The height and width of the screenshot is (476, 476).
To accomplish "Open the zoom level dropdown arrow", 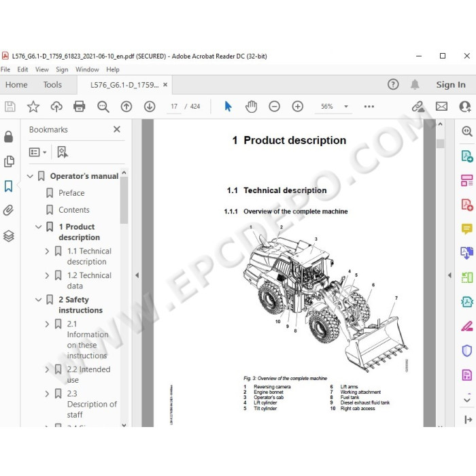I will [x=345, y=107].
